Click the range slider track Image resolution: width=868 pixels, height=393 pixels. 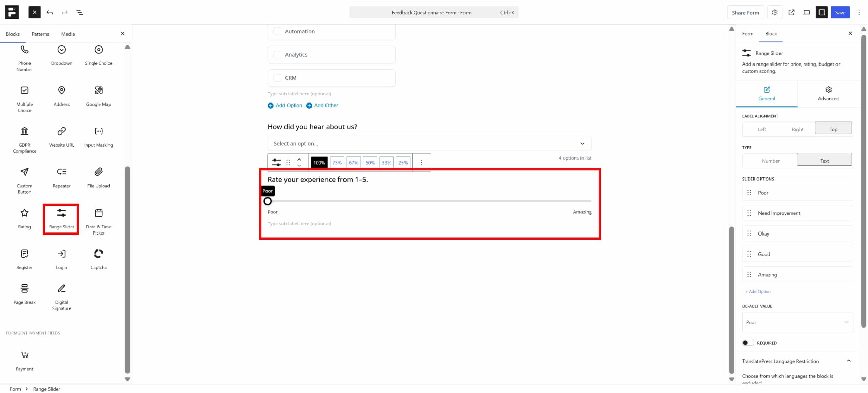coord(429,201)
